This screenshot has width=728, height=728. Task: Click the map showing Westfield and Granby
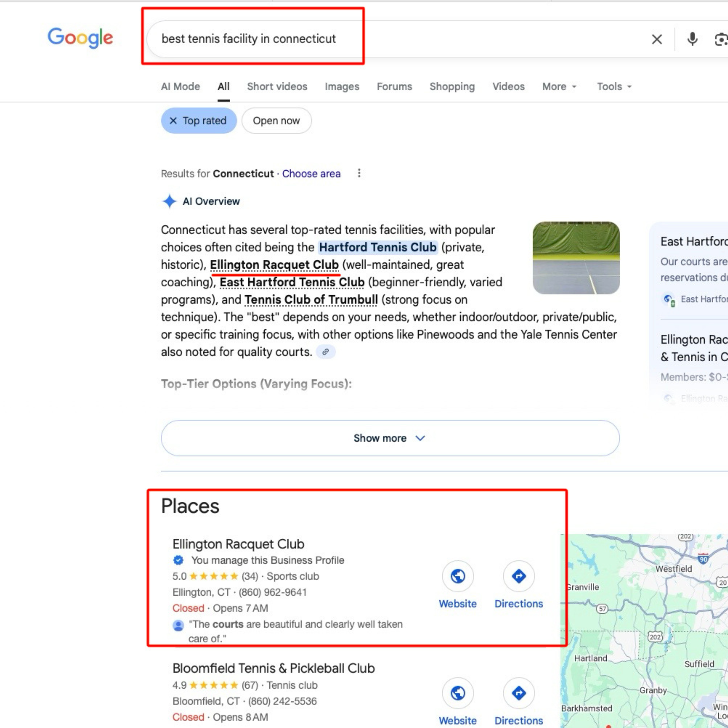pyautogui.click(x=644, y=631)
